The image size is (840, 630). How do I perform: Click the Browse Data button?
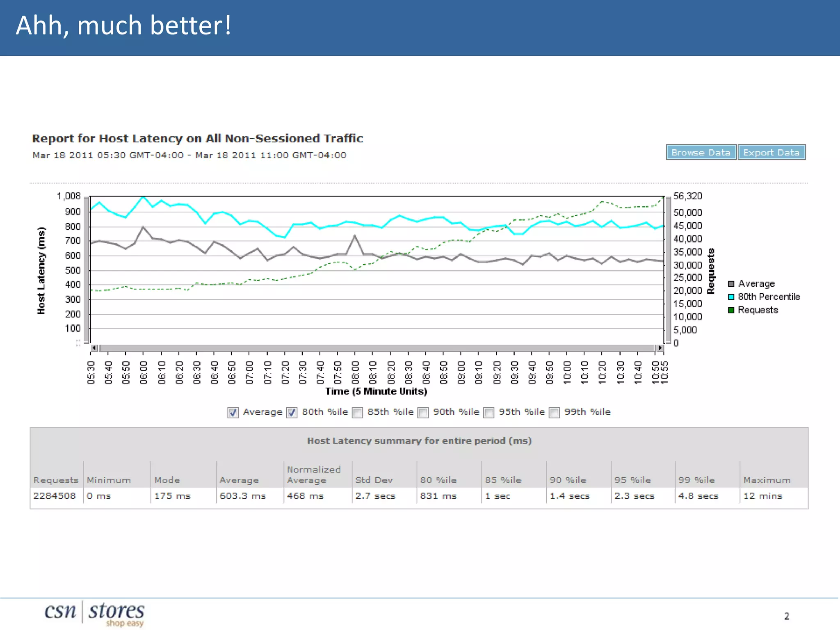(701, 153)
